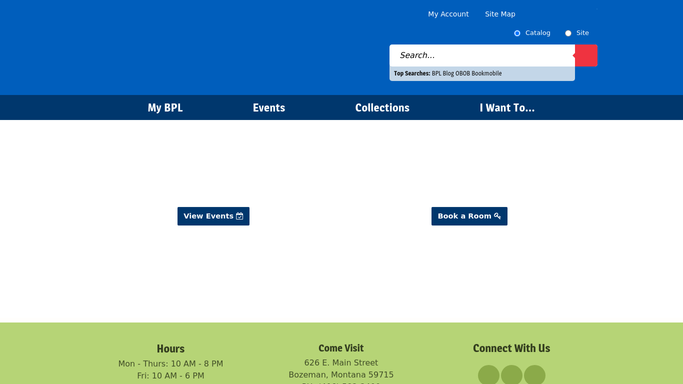Click the calendar icon on View Events
Screen dimensions: 683x384
(x=240, y=216)
